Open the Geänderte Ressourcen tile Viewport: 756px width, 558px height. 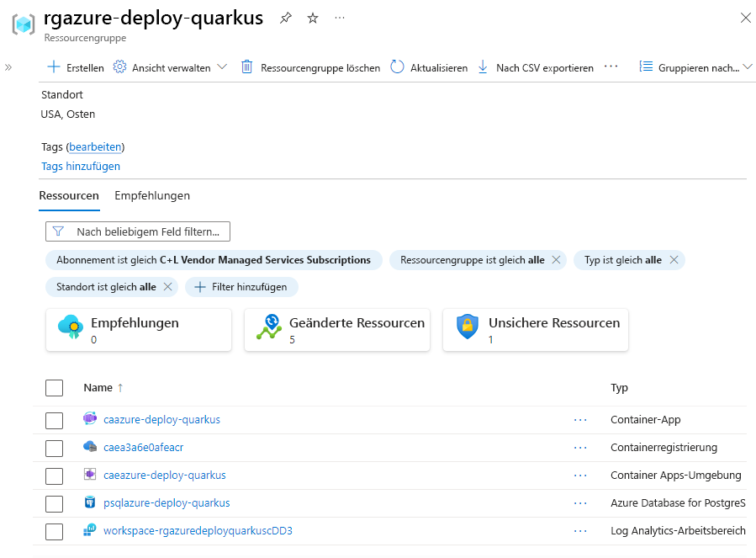(x=336, y=329)
